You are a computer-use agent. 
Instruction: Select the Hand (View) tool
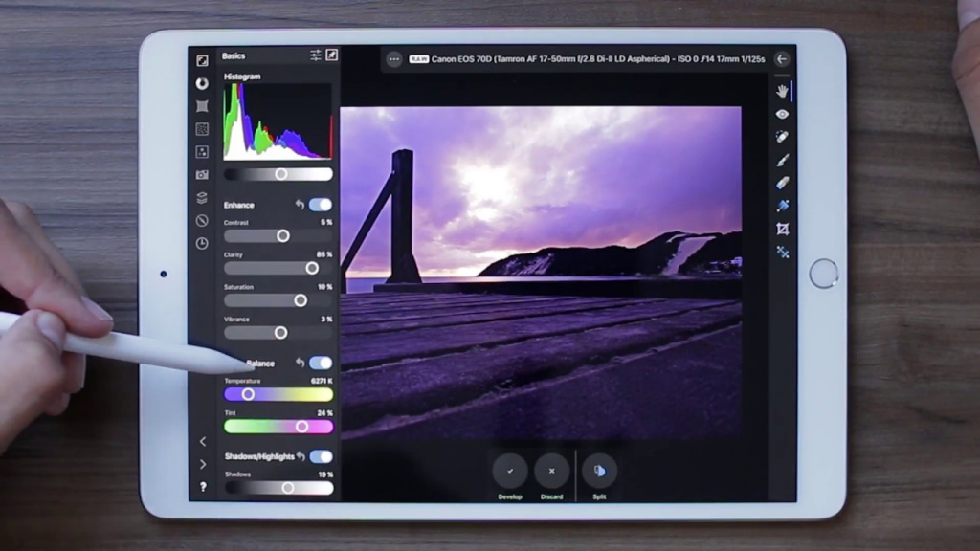(782, 91)
